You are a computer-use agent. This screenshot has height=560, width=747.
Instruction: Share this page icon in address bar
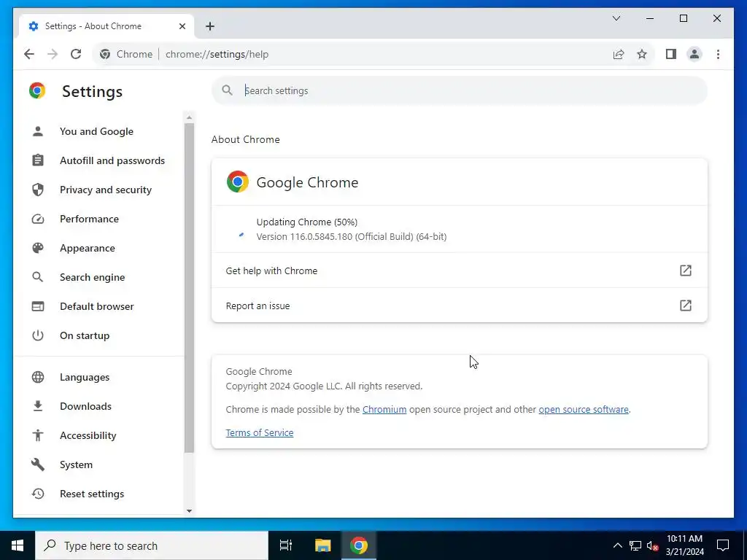[x=619, y=54]
